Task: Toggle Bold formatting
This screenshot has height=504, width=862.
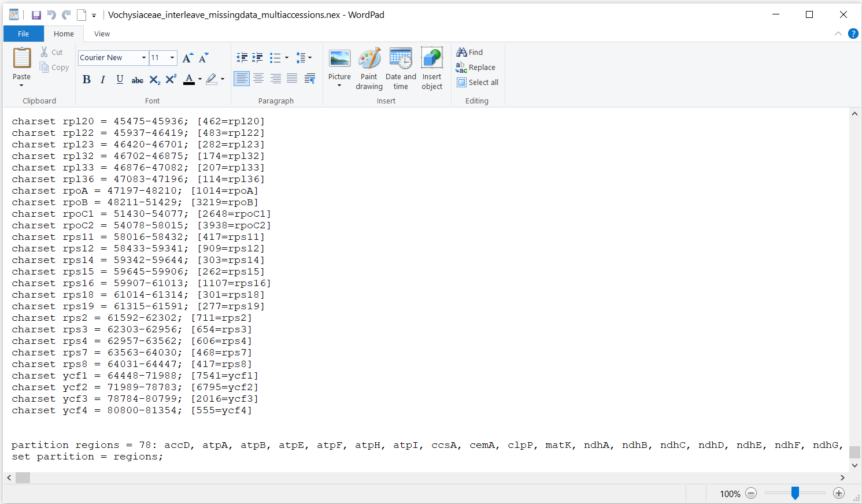Action: coord(87,79)
